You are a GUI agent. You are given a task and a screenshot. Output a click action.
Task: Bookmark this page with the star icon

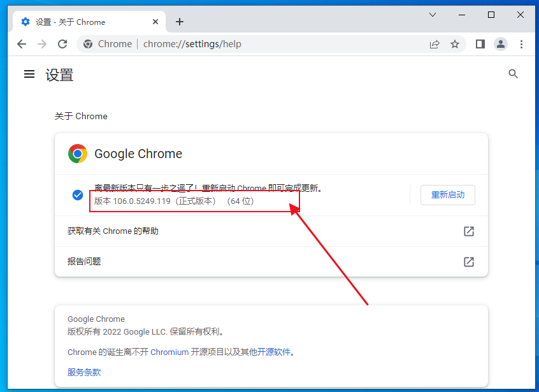(x=455, y=44)
